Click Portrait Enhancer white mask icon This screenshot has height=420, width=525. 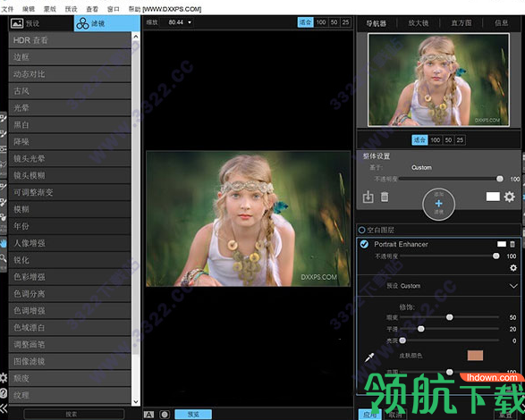tap(502, 244)
